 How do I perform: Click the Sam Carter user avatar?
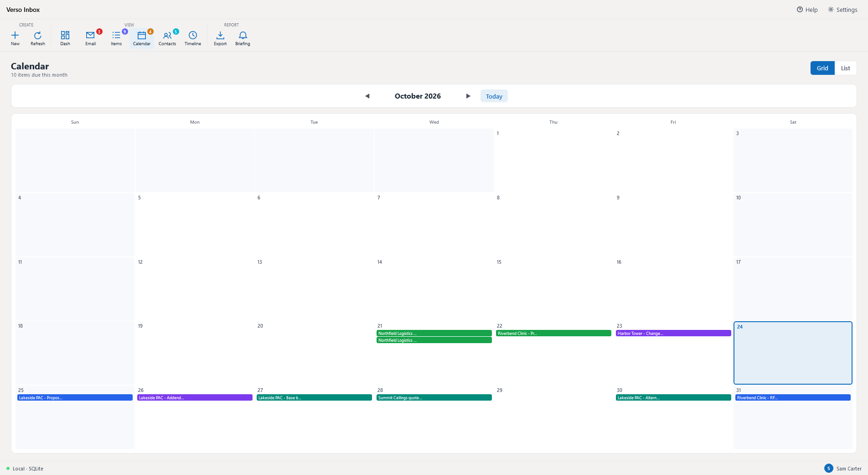829,468
